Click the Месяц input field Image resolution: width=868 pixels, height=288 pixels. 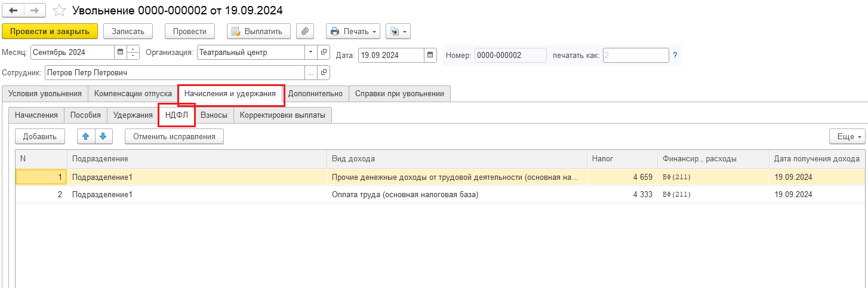click(72, 53)
